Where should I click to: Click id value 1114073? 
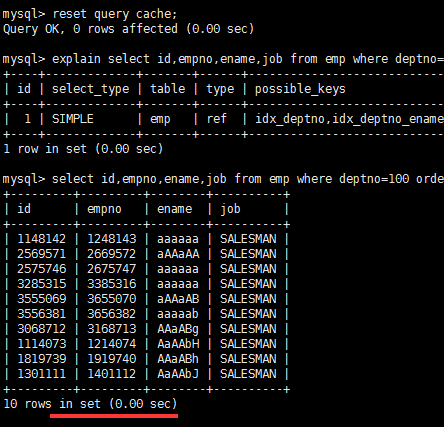[x=42, y=344]
